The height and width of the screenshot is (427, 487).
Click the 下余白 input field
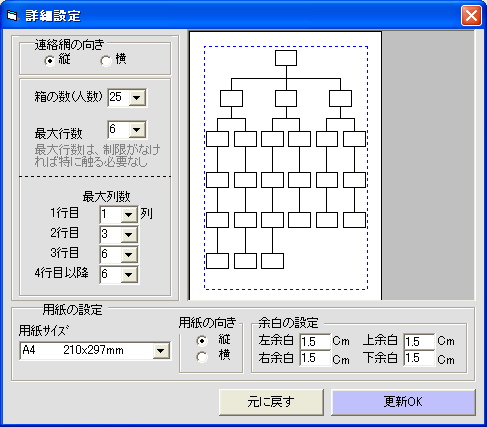click(419, 358)
